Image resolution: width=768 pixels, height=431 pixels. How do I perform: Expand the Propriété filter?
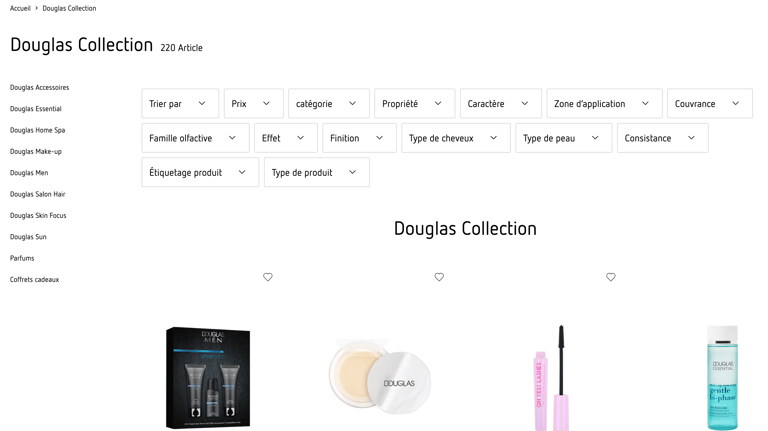(414, 103)
